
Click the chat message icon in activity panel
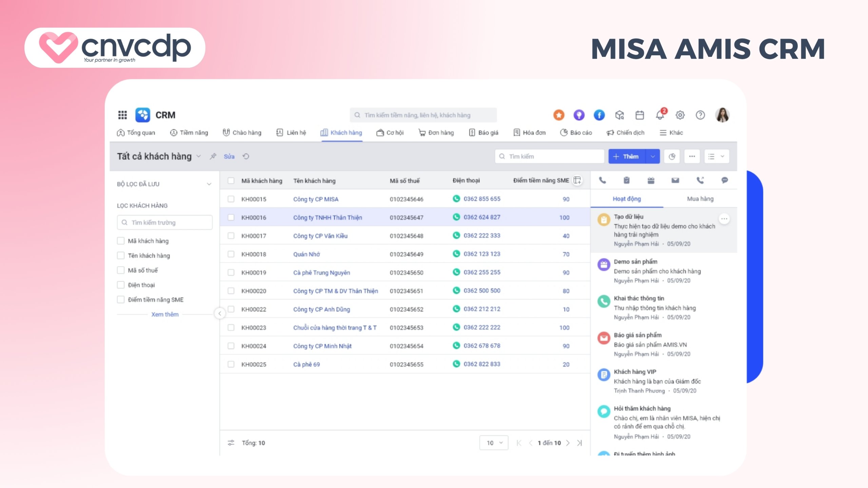(724, 180)
